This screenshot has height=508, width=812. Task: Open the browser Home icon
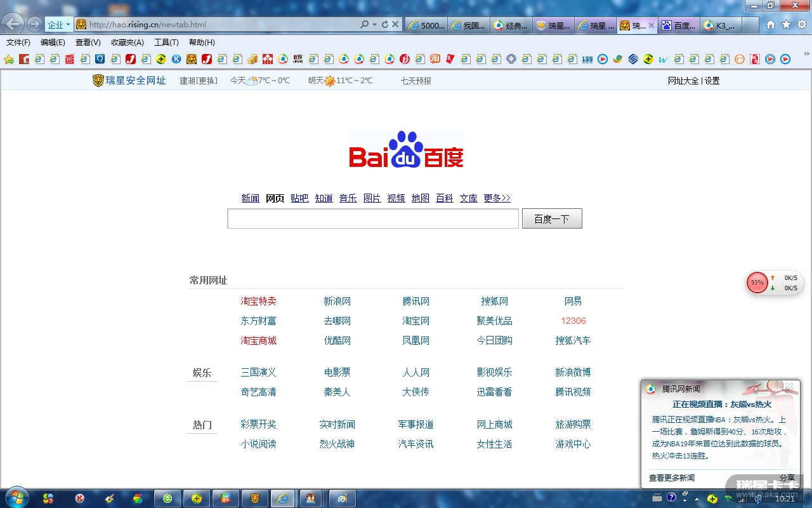771,25
